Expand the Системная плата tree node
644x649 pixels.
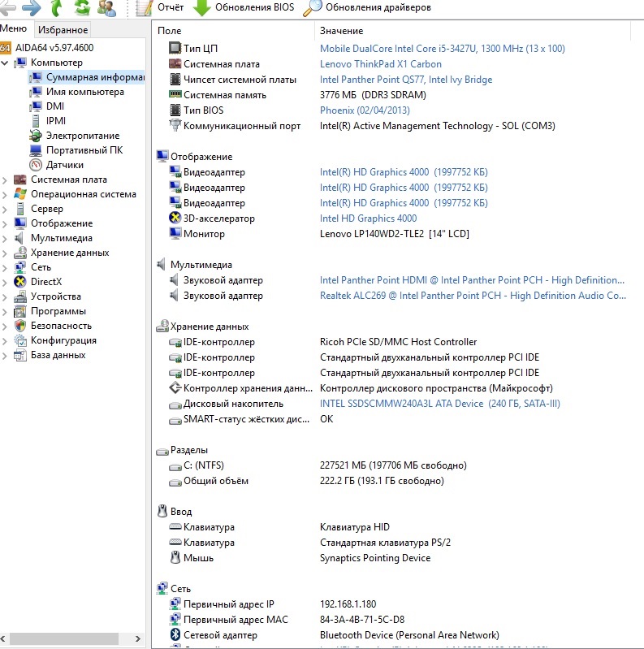pyautogui.click(x=5, y=180)
